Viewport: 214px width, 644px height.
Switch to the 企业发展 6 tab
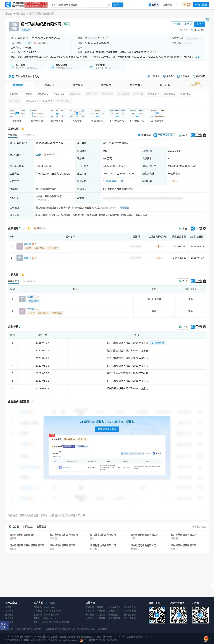coord(136,85)
